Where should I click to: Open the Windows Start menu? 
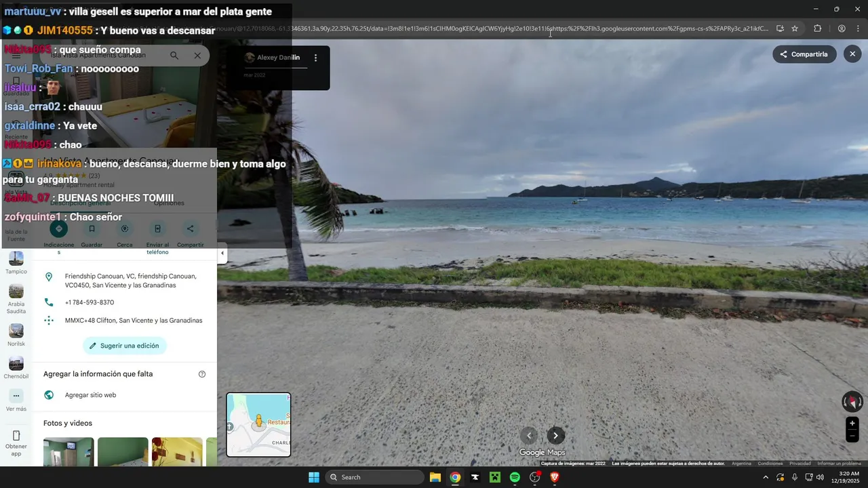click(314, 477)
